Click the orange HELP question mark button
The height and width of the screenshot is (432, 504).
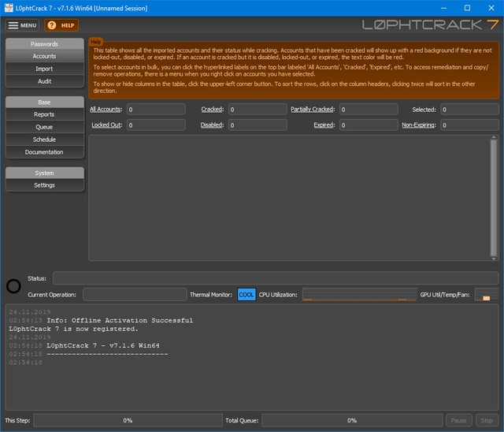pyautogui.click(x=61, y=25)
